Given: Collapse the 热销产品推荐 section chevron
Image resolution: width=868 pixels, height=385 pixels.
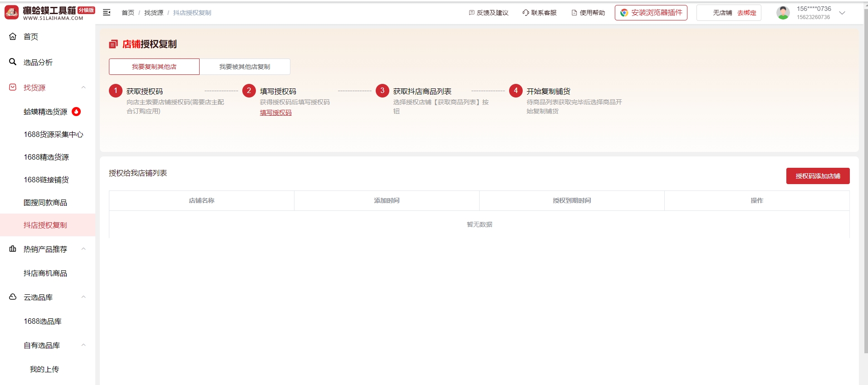Looking at the screenshot, I should tap(83, 249).
